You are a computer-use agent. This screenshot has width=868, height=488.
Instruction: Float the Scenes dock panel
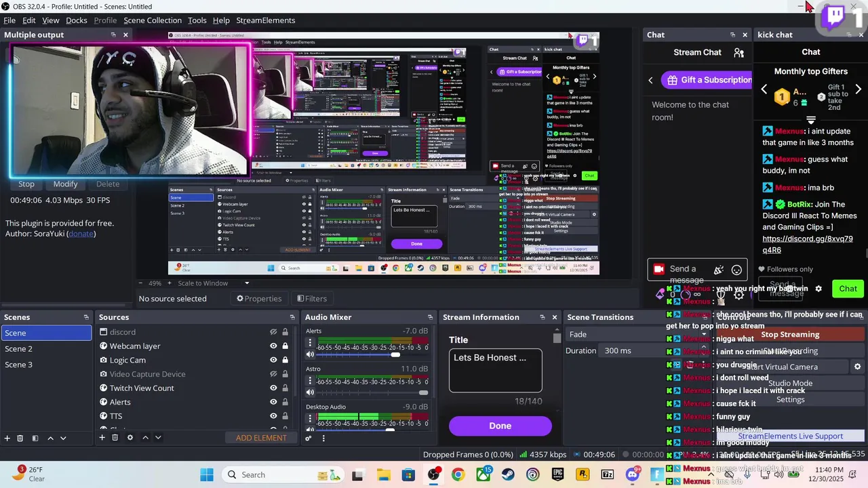point(86,317)
